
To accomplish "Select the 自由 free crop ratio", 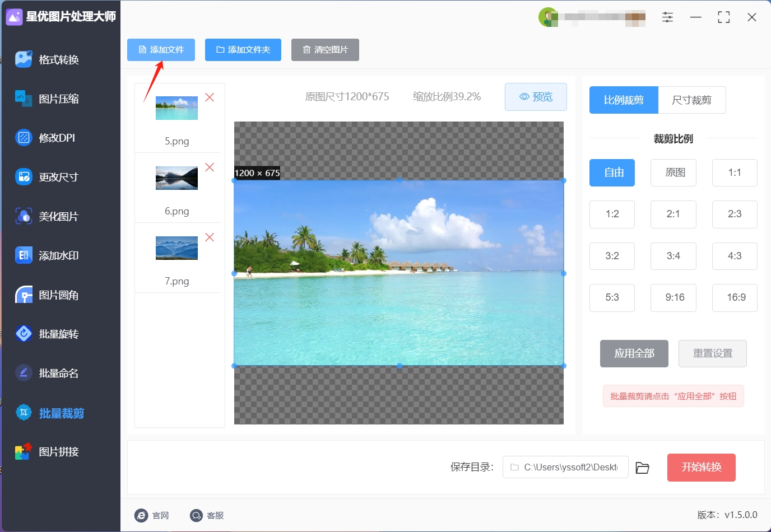I will (612, 172).
